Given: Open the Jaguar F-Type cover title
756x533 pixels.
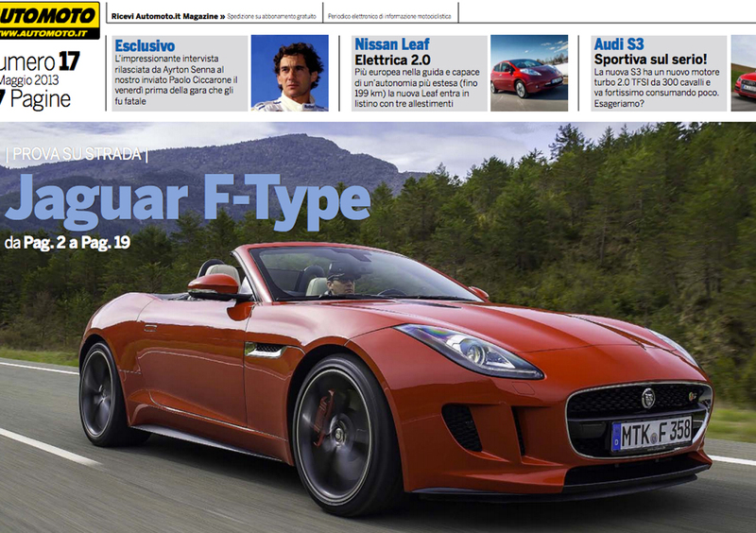Looking at the screenshot, I should point(188,200).
